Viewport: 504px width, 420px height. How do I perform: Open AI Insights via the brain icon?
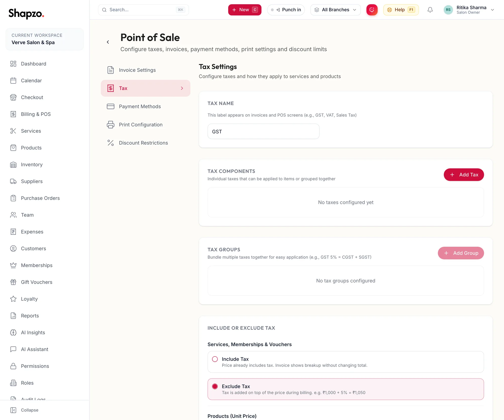point(13,333)
